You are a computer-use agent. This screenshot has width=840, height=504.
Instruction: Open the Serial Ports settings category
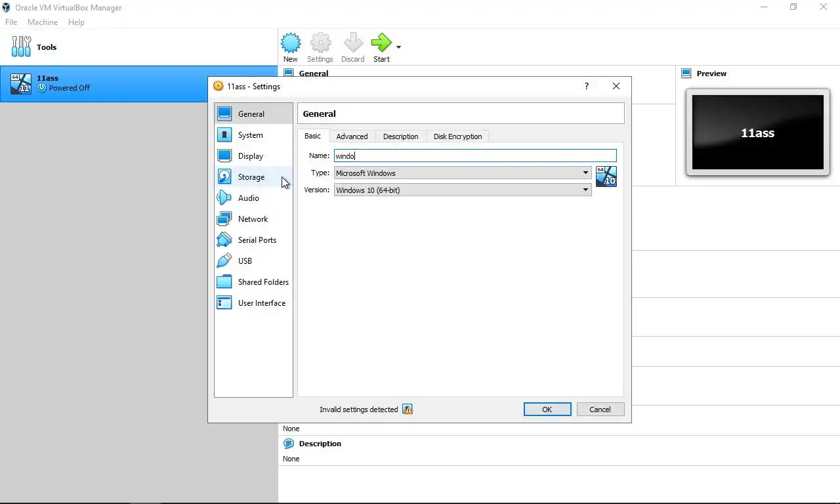pyautogui.click(x=253, y=240)
